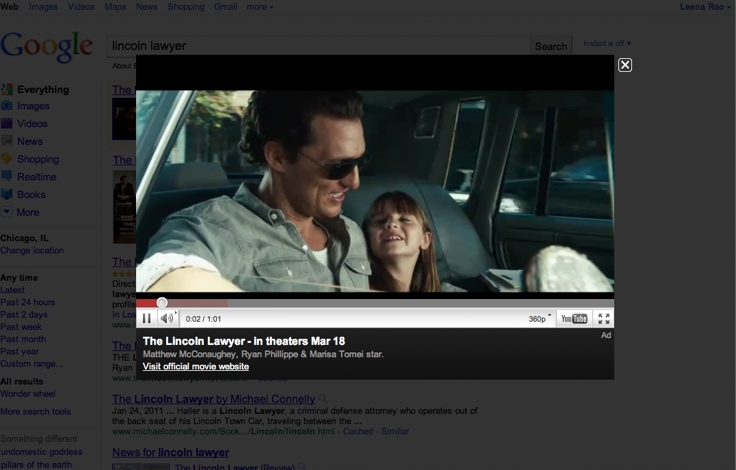The width and height of the screenshot is (736, 470).
Task: Pause the Lincoln Lawyer video
Action: coord(146,319)
